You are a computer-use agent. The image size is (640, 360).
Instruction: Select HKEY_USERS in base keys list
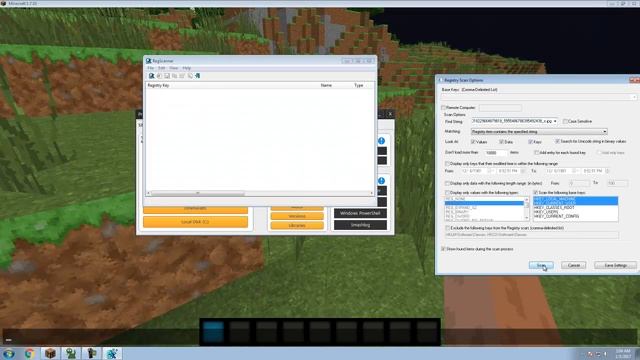575,212
